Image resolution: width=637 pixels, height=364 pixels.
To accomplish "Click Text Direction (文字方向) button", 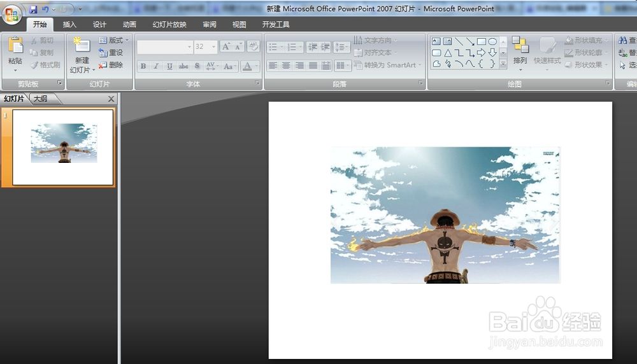I will (x=375, y=40).
